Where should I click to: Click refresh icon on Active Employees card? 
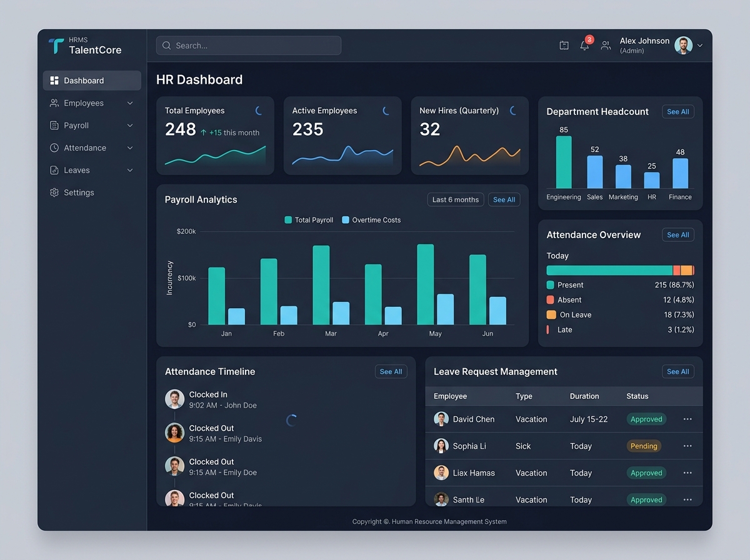386,111
